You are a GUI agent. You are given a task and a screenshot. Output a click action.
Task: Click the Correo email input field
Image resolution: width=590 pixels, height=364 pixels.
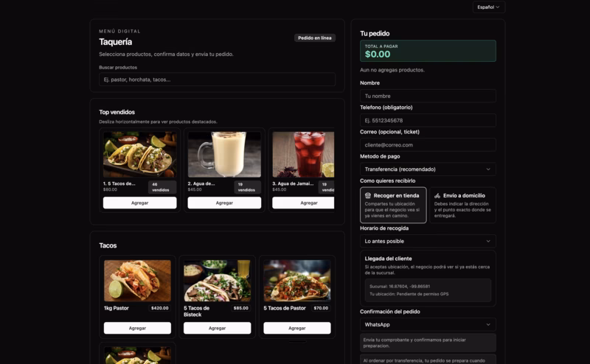428,144
